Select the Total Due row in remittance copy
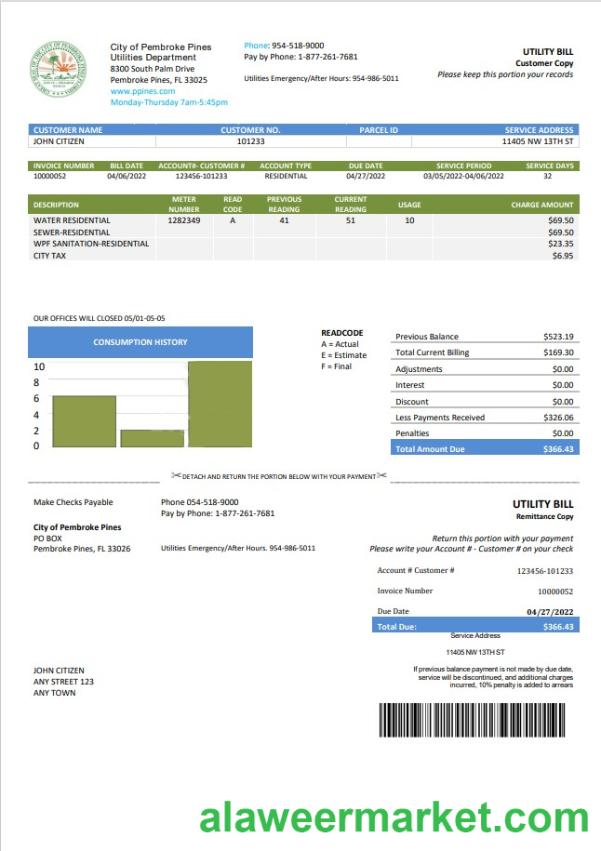This screenshot has height=851, width=601. pos(474,626)
